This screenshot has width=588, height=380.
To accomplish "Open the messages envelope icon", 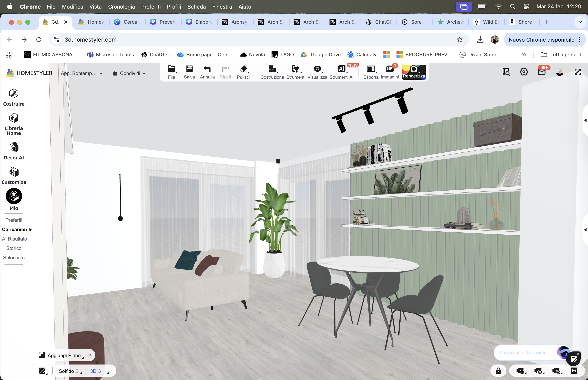I will (x=542, y=72).
